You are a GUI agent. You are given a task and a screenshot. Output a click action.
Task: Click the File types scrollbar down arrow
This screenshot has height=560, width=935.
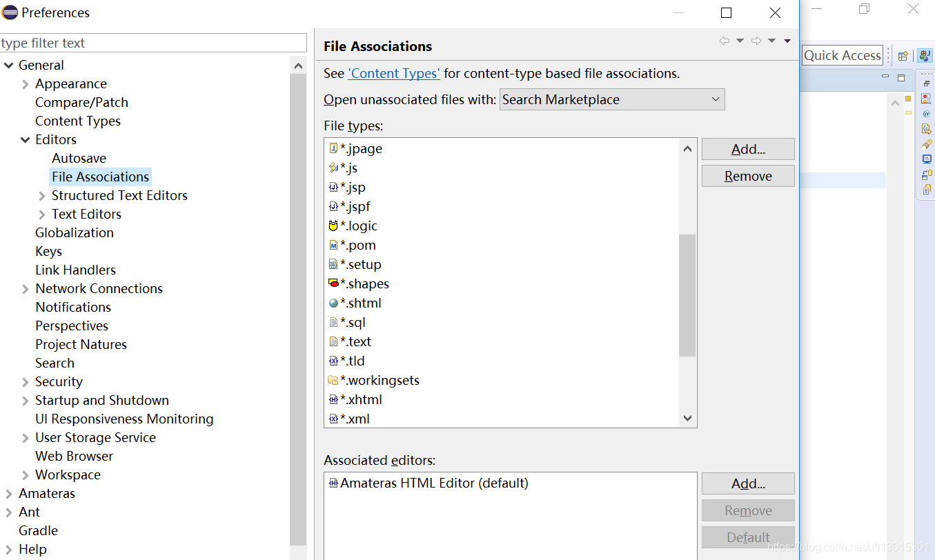pyautogui.click(x=687, y=418)
